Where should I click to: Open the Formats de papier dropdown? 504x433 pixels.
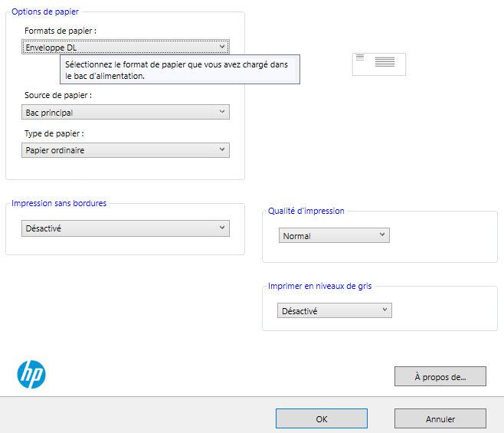pyautogui.click(x=126, y=47)
